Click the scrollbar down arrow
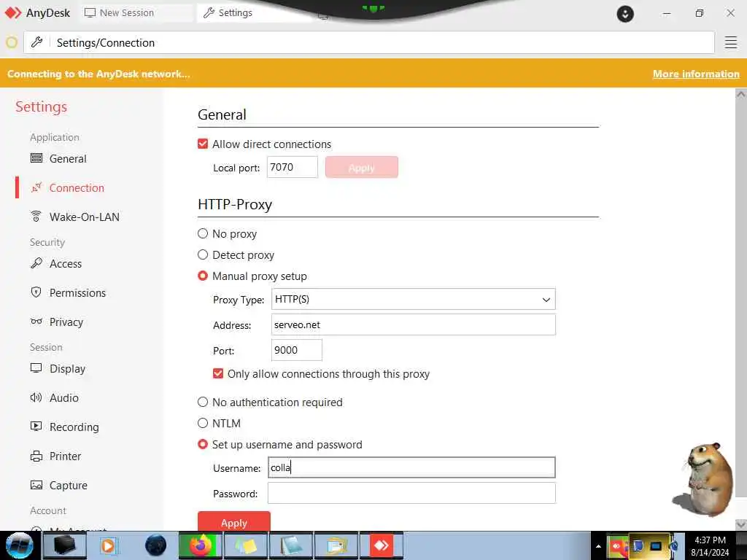747x560 pixels. (740, 524)
